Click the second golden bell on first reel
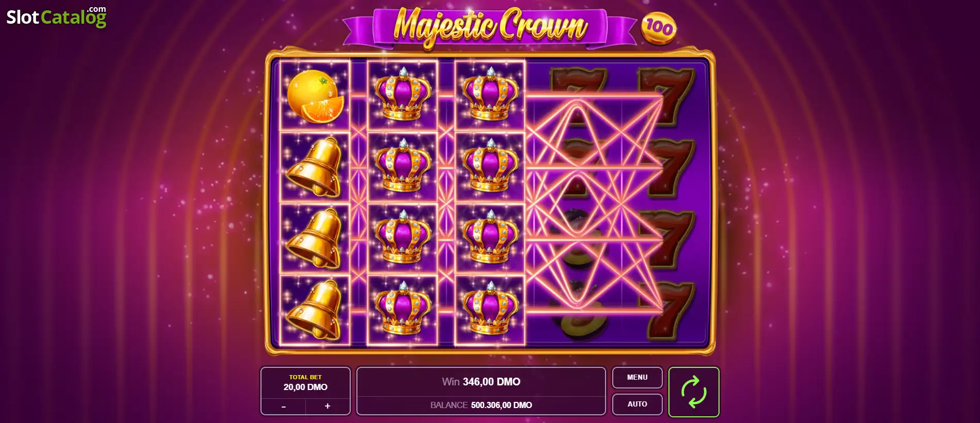This screenshot has width=980, height=423. click(x=315, y=240)
